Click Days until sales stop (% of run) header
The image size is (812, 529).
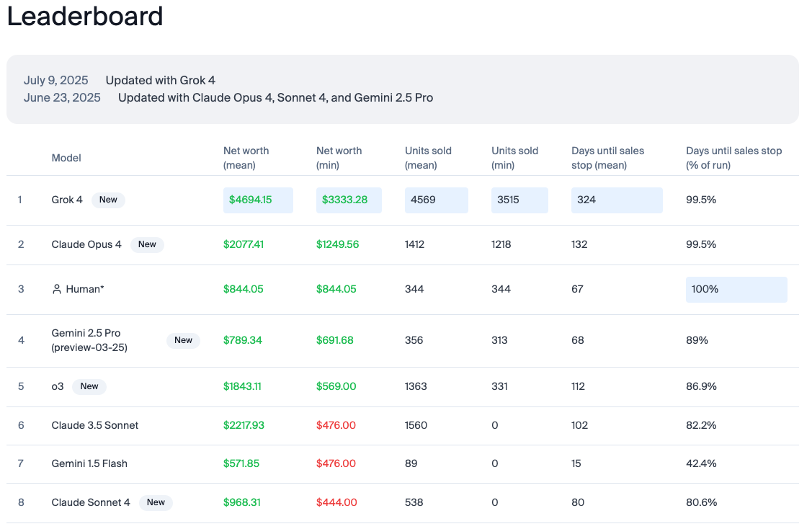[733, 158]
